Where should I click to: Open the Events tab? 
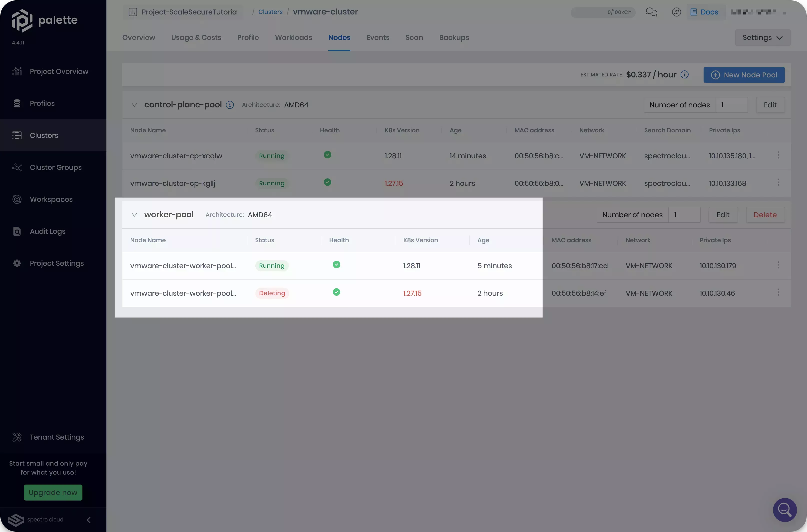click(x=378, y=38)
